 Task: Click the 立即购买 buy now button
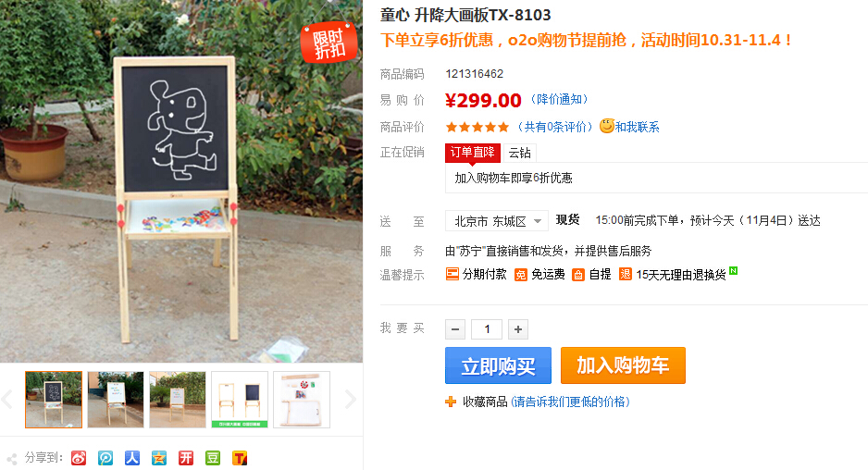tap(498, 365)
